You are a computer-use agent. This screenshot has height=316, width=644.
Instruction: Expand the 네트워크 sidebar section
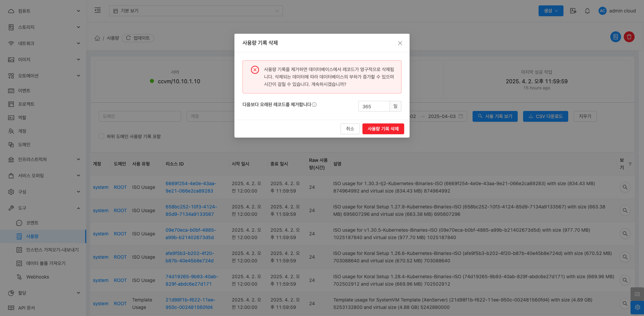coord(43,43)
